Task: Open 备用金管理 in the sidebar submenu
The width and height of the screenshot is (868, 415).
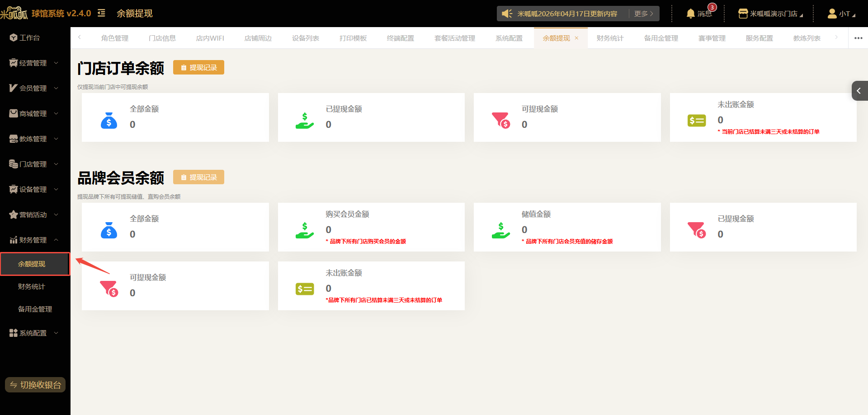Action: click(x=35, y=309)
